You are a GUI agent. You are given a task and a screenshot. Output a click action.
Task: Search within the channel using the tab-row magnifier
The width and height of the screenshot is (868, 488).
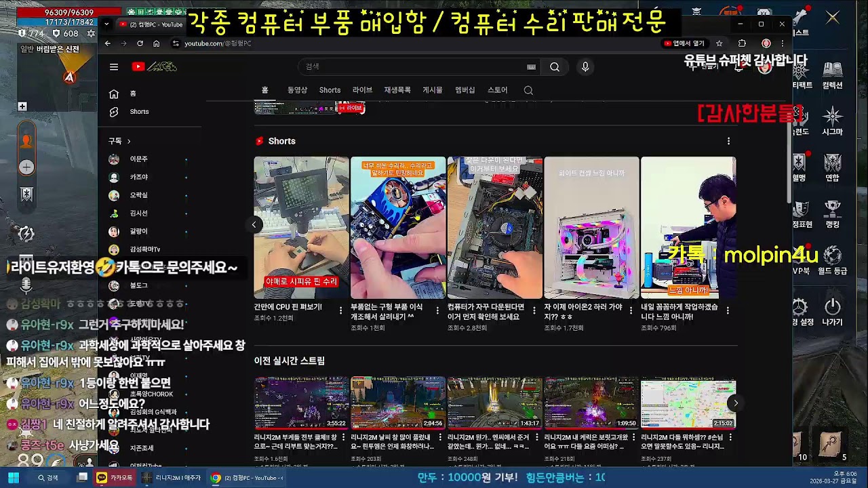[528, 90]
